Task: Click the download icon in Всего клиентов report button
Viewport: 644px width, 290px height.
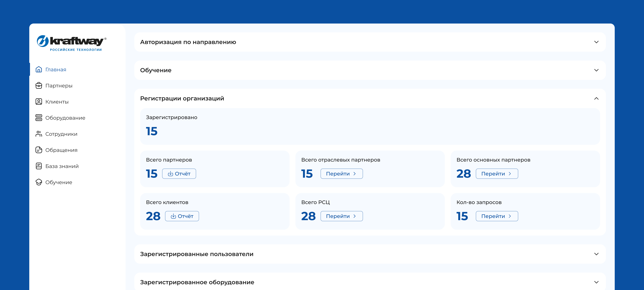Action: click(173, 216)
